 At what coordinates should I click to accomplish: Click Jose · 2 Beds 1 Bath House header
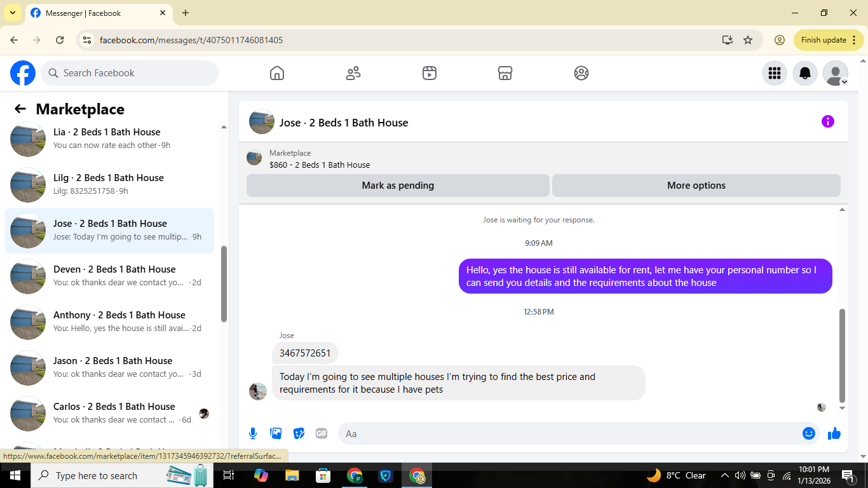click(344, 123)
